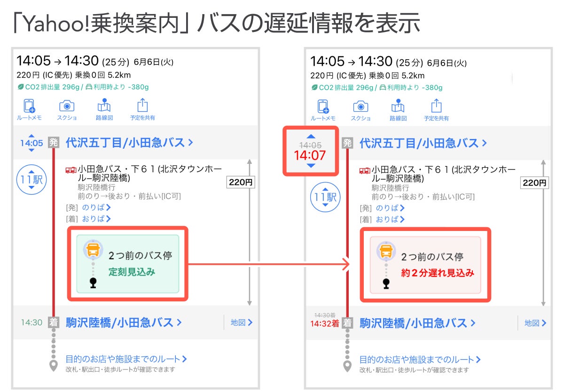Viewport: 564px width, 392px height.
Task: Tap 発 departure badge in left screen
Action: point(53,143)
